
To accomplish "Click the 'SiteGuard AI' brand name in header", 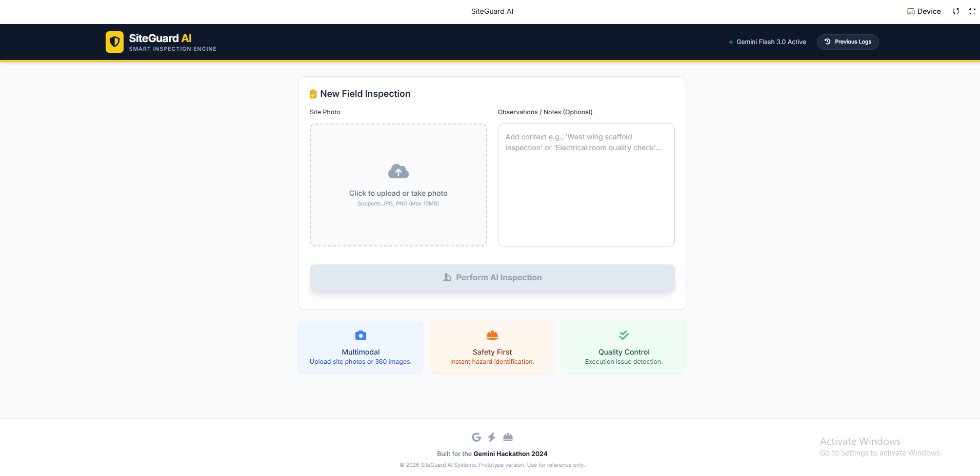I will [160, 38].
